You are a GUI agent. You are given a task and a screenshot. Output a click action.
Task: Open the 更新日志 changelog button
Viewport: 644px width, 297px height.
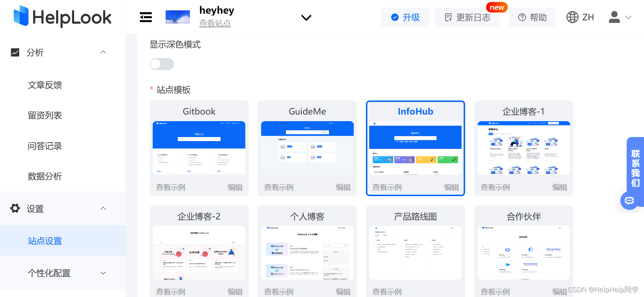pos(467,17)
